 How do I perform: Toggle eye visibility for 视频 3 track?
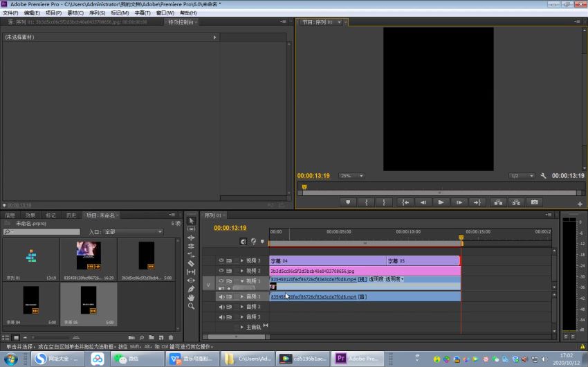pos(221,260)
